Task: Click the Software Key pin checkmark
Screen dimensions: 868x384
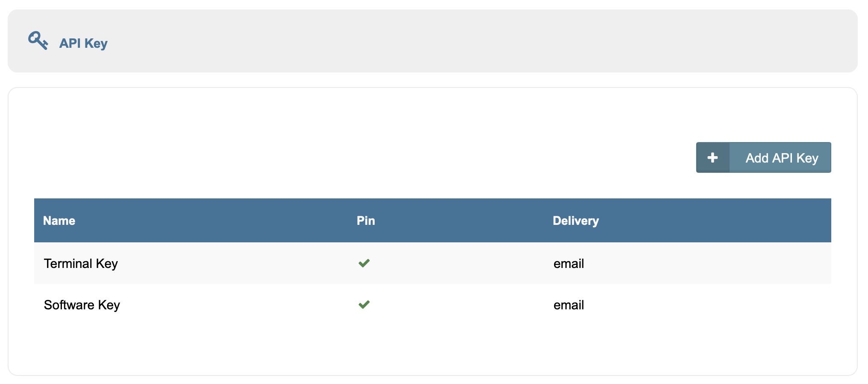Action: click(x=364, y=305)
